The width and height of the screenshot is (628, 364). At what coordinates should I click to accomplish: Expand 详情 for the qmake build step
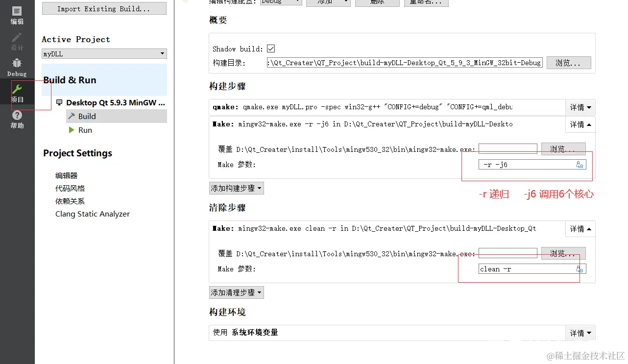point(580,107)
